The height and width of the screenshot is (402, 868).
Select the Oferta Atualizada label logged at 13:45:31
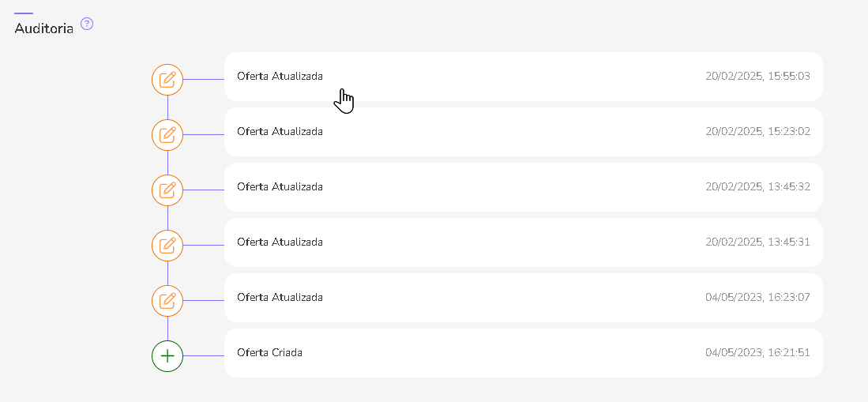(x=280, y=242)
